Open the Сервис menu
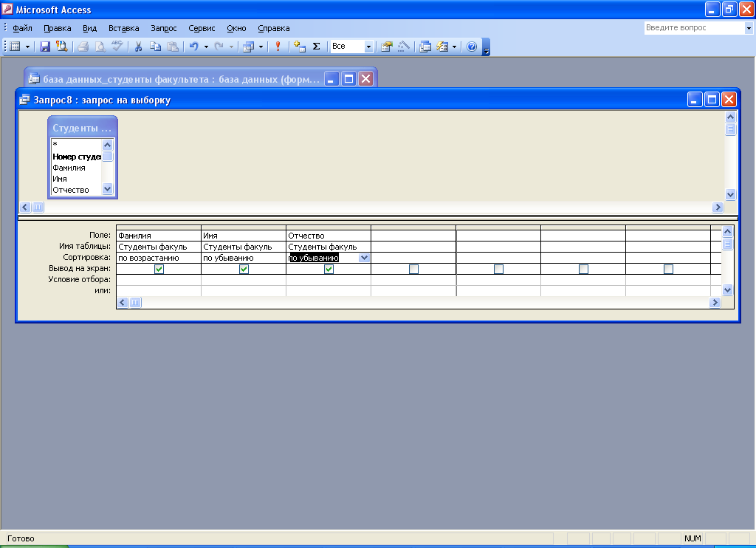Screen dimensions: 756x548 202,28
